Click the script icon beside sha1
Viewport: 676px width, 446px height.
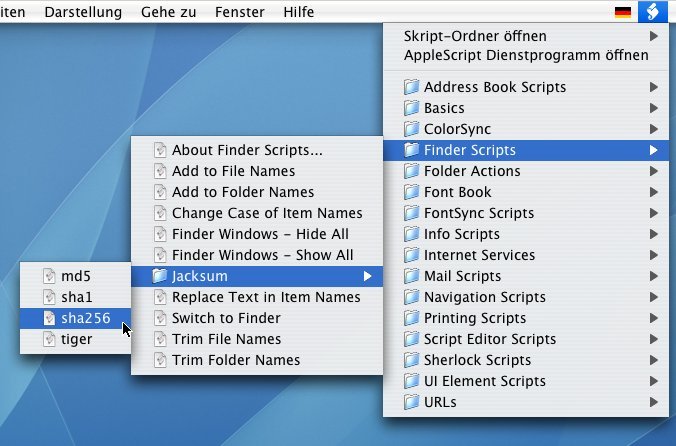[49, 297]
